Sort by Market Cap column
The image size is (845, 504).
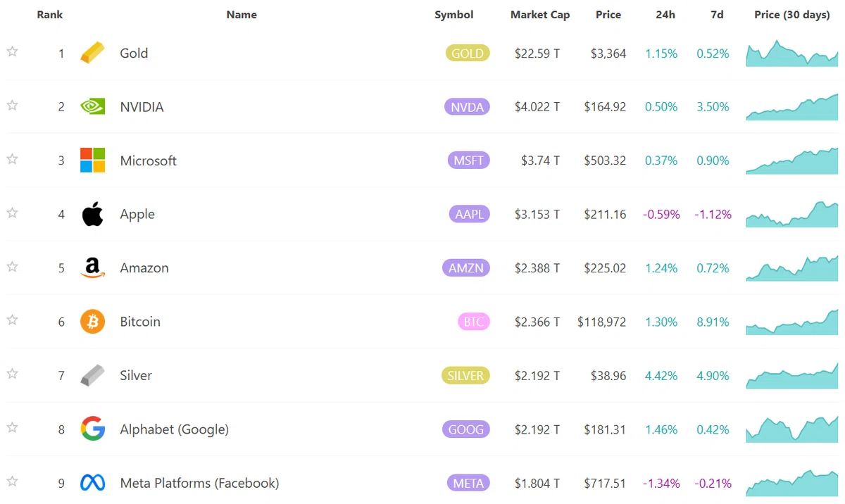point(540,15)
